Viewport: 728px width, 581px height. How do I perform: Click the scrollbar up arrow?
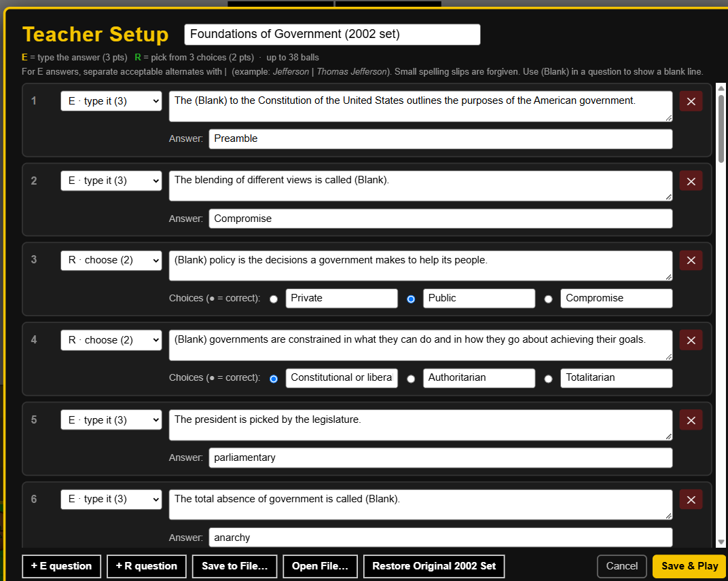point(721,88)
